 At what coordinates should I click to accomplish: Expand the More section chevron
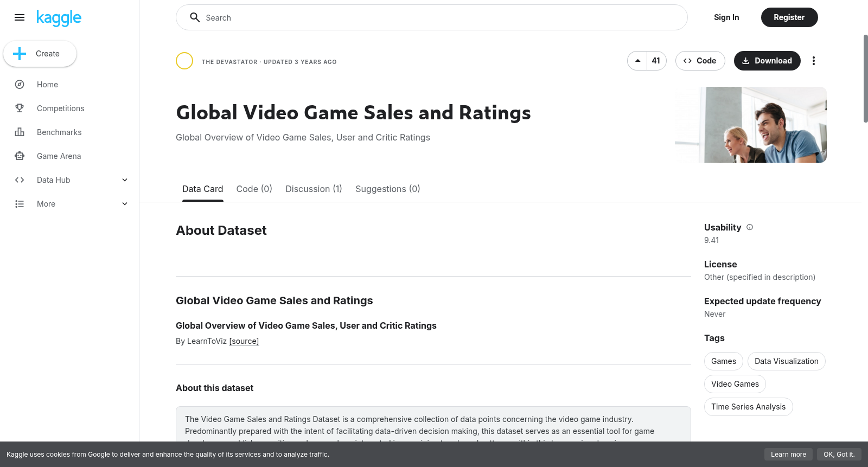[x=125, y=204]
